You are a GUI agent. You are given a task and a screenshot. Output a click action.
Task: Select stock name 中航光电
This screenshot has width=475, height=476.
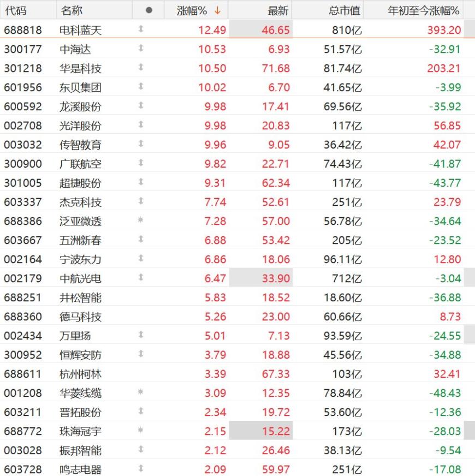point(80,279)
